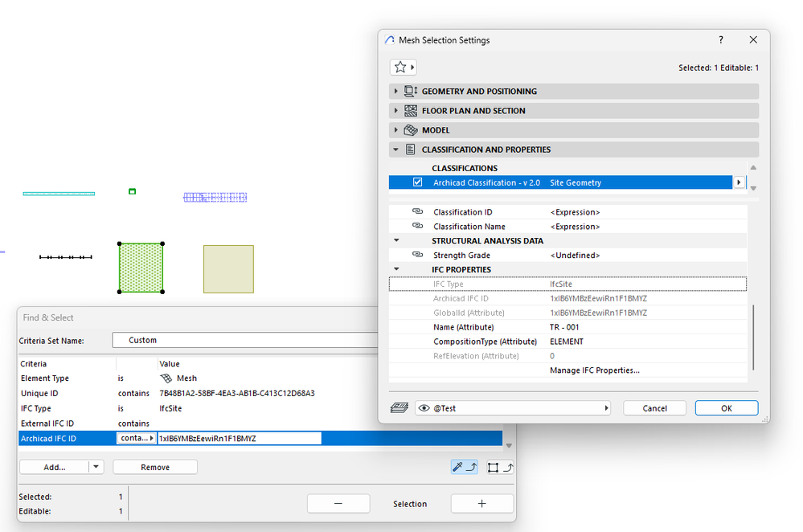The image size is (803, 532).
Task: Click the Archicad IFC ID value input field
Action: coord(240,438)
